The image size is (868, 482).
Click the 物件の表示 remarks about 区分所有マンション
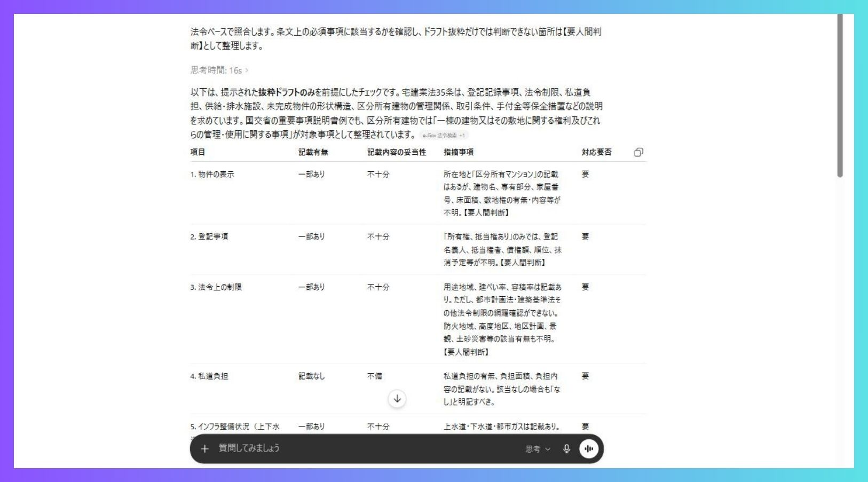pyautogui.click(x=502, y=193)
